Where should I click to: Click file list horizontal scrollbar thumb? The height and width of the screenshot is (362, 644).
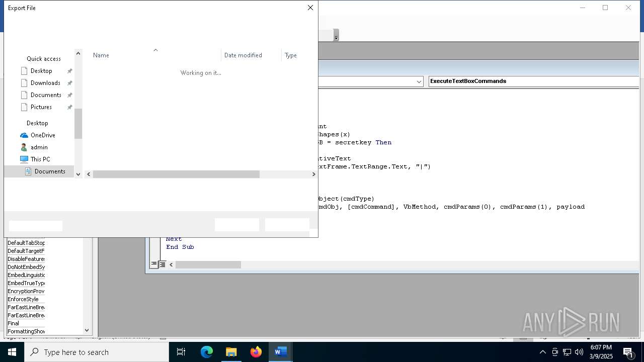coord(176,174)
